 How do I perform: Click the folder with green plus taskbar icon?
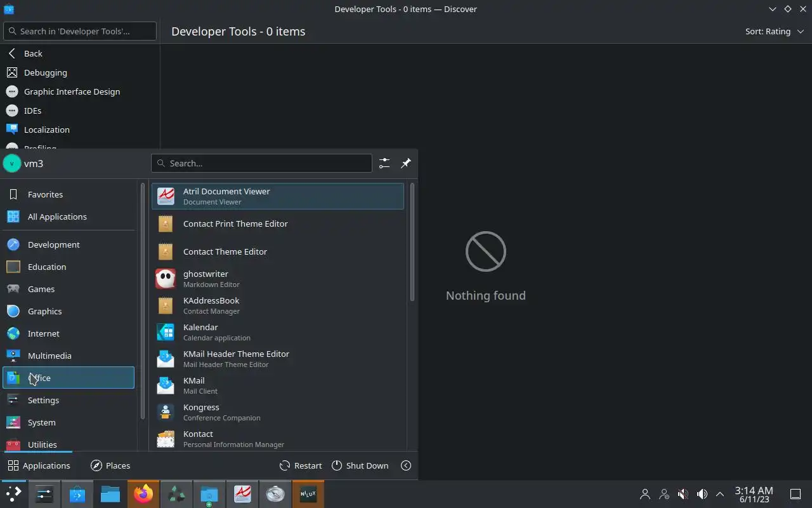coord(209,493)
